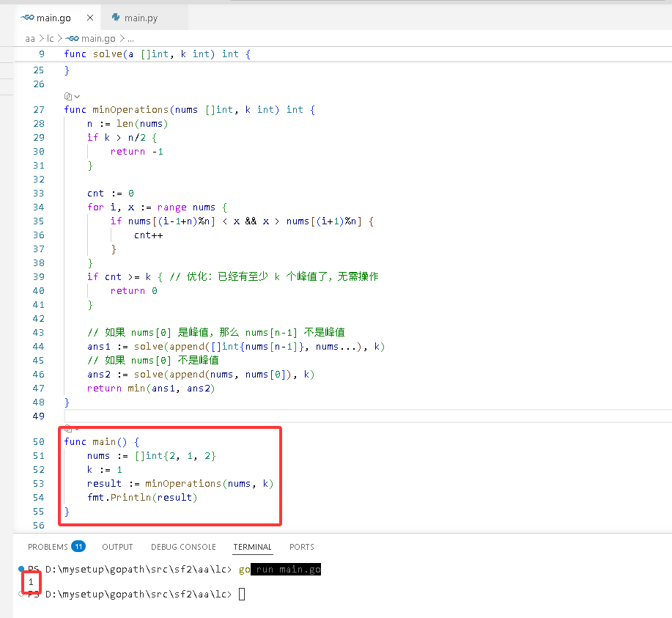The width and height of the screenshot is (672, 618).
Task: Click the problems count badge 11
Action: pos(78,546)
